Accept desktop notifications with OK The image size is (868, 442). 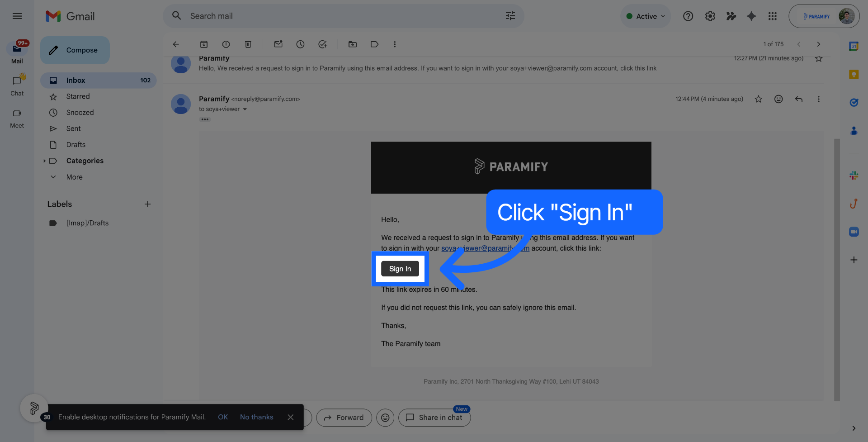[223, 417]
